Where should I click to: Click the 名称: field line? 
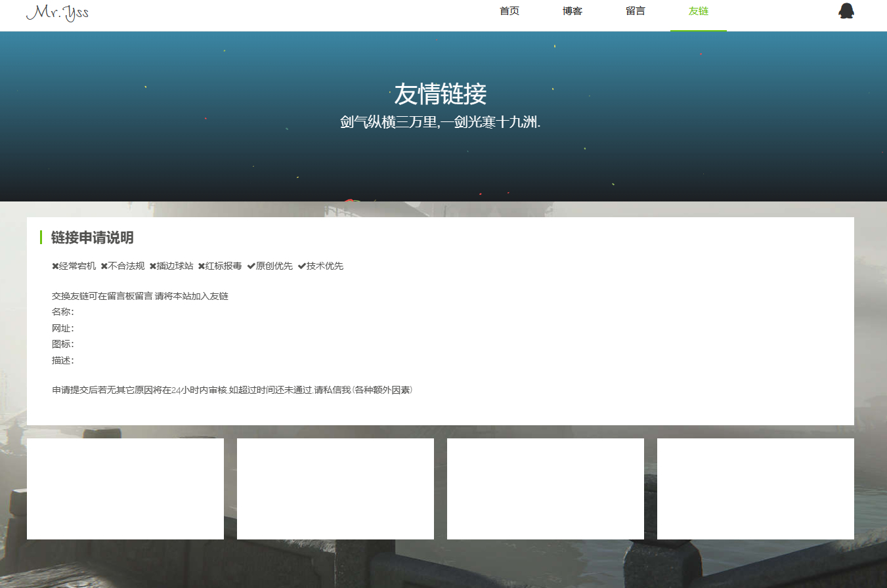63,312
